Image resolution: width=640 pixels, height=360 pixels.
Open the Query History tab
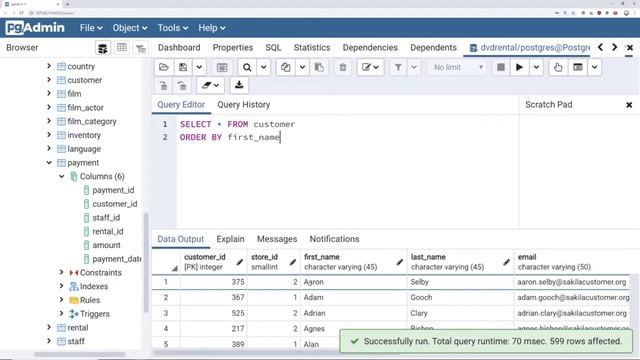pos(244,105)
